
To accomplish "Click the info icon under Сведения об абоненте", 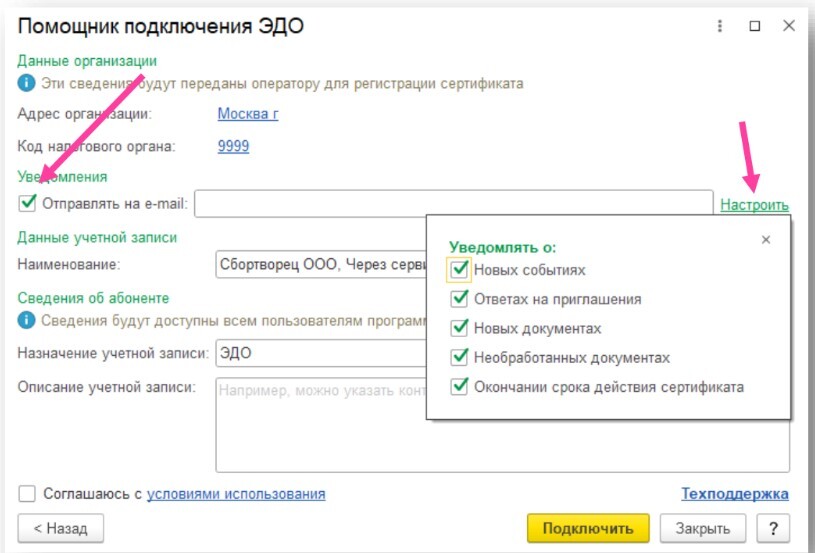I will (26, 320).
